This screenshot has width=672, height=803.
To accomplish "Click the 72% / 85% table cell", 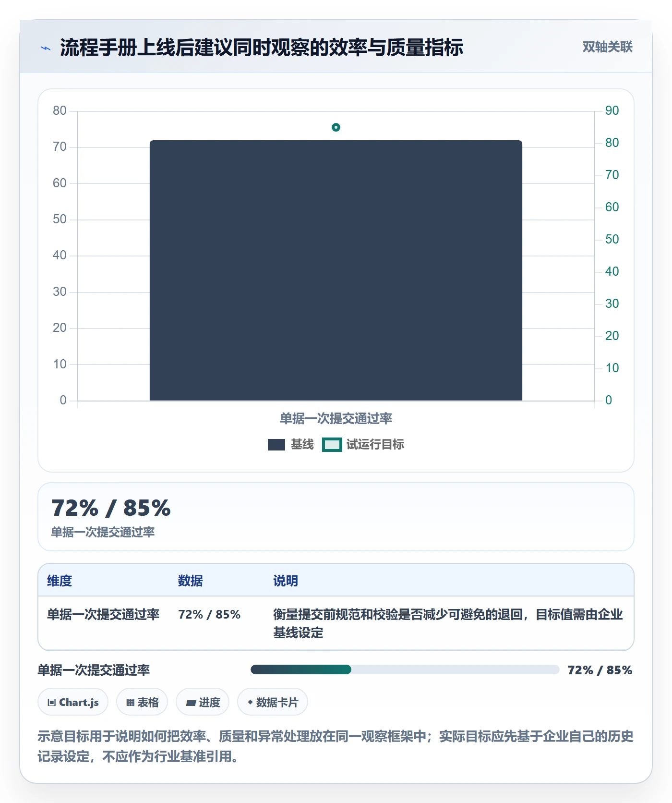I will 209,615.
